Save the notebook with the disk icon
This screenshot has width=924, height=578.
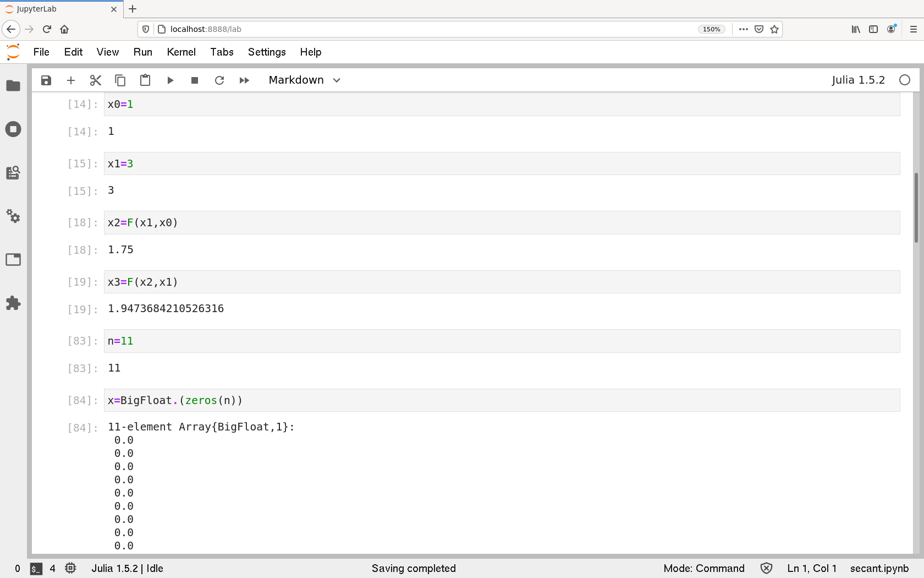(46, 80)
